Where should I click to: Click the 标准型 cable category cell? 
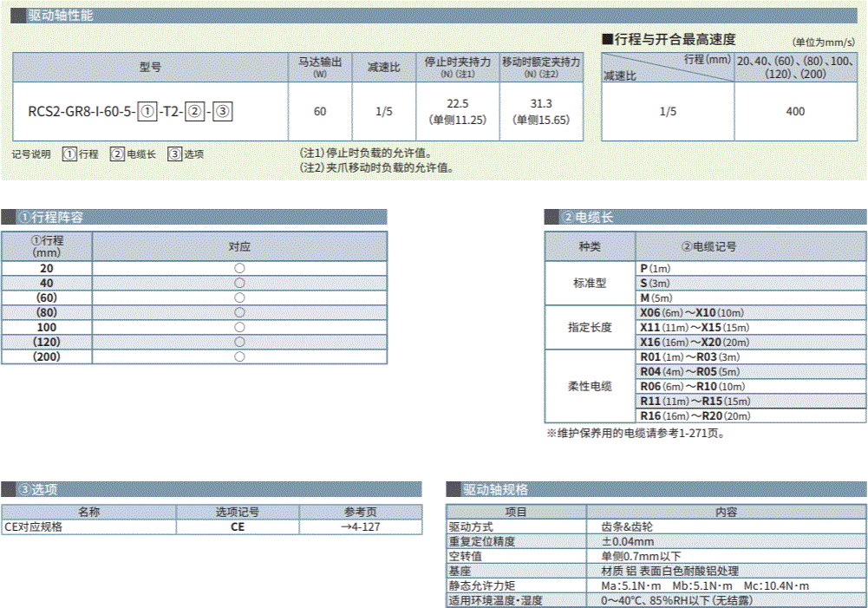coord(590,284)
